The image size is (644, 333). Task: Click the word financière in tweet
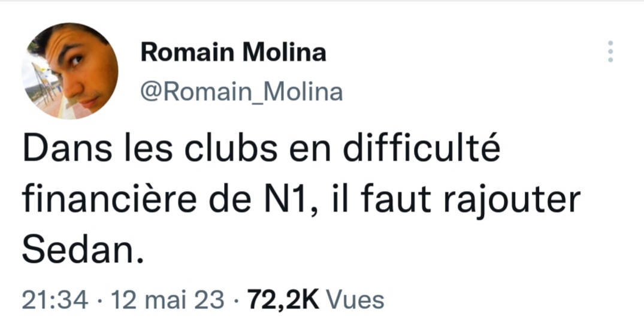coord(109,199)
